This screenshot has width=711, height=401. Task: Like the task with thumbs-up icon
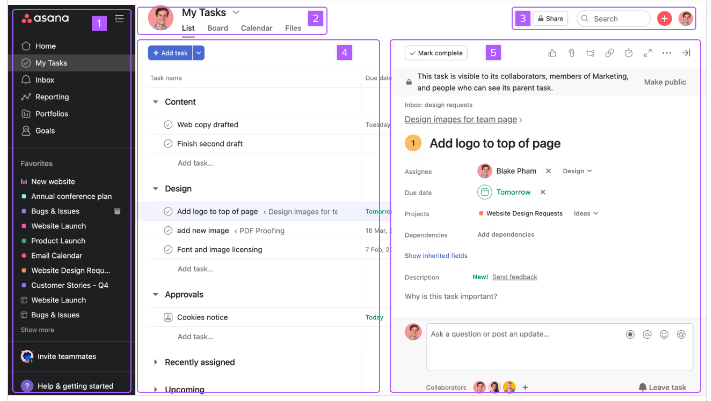(x=552, y=53)
